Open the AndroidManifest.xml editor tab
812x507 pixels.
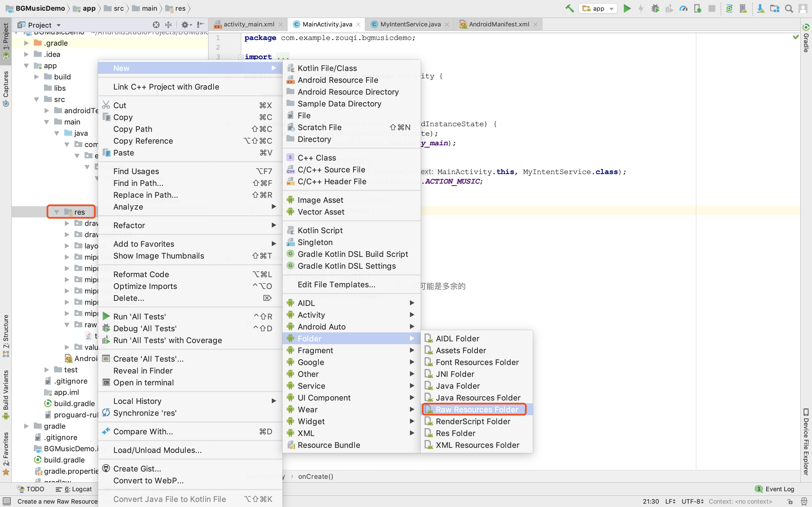498,24
